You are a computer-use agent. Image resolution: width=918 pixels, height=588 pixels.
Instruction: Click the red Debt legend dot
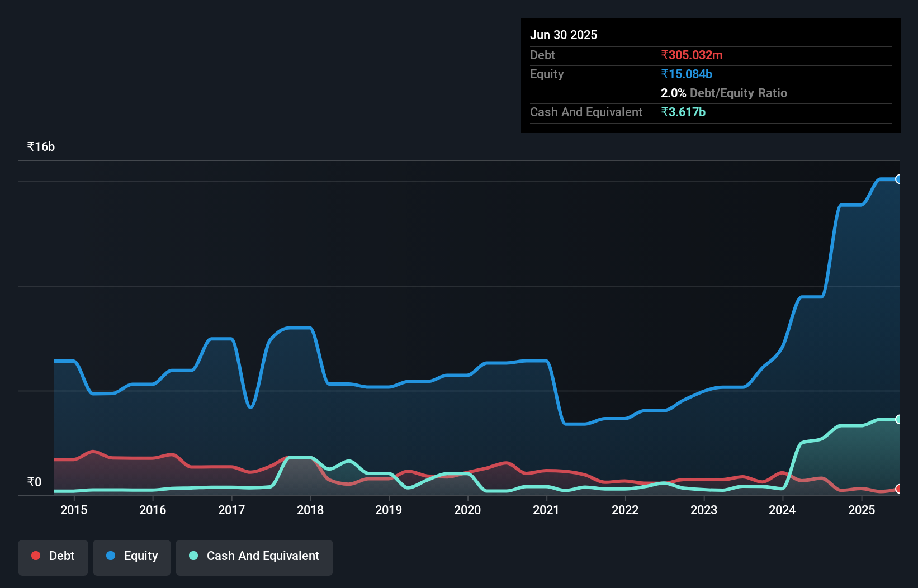tap(36, 556)
